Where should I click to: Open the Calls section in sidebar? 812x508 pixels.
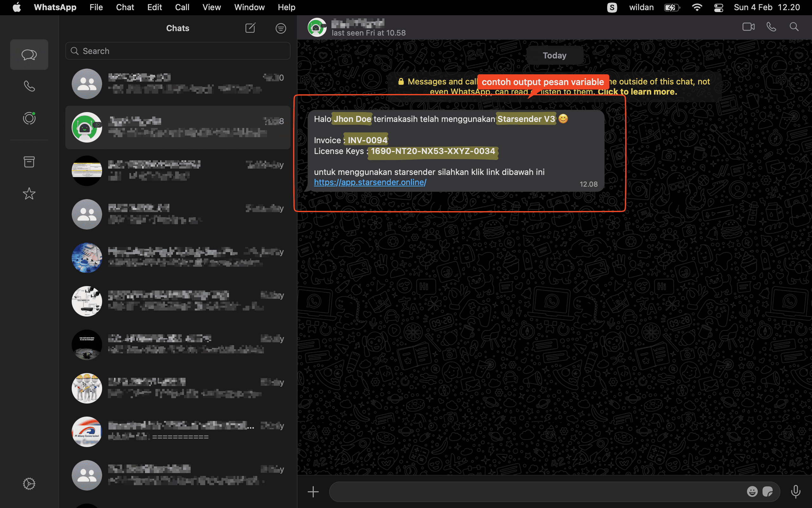[29, 86]
